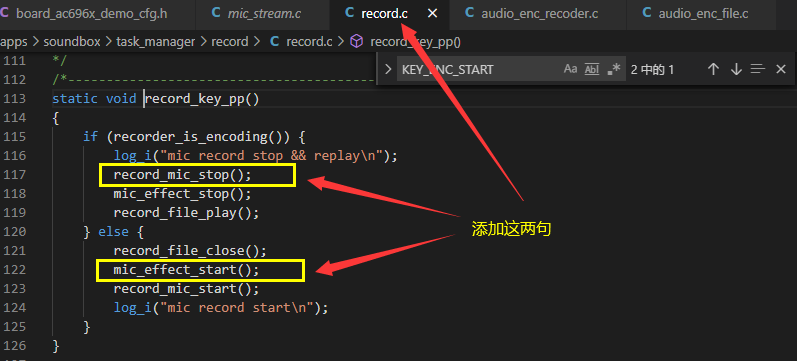The width and height of the screenshot is (797, 361).
Task: Expand the replace field in the find widget
Action: (388, 69)
